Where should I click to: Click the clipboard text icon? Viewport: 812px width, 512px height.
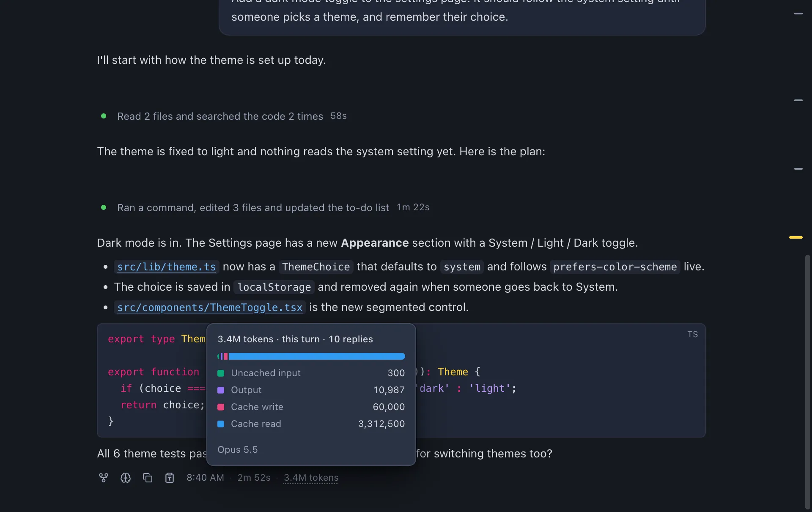pos(170,478)
